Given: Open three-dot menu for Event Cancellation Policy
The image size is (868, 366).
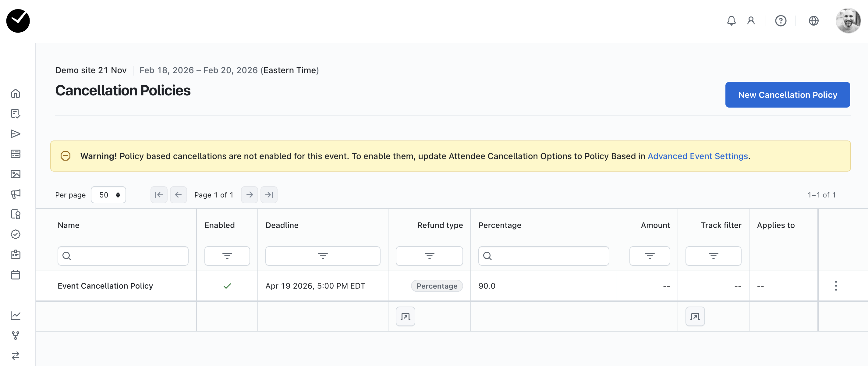Looking at the screenshot, I should 836,286.
